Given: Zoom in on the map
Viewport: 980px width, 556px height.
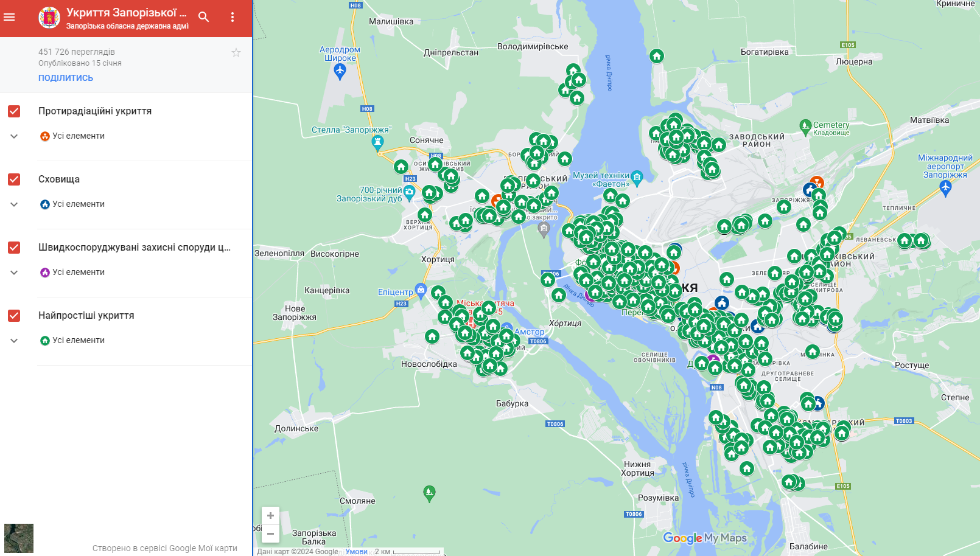Looking at the screenshot, I should [x=270, y=516].
